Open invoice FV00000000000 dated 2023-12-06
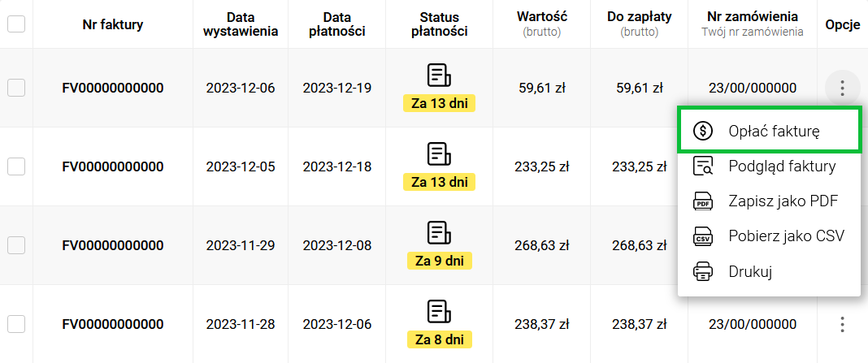The image size is (868, 363). pos(113,88)
